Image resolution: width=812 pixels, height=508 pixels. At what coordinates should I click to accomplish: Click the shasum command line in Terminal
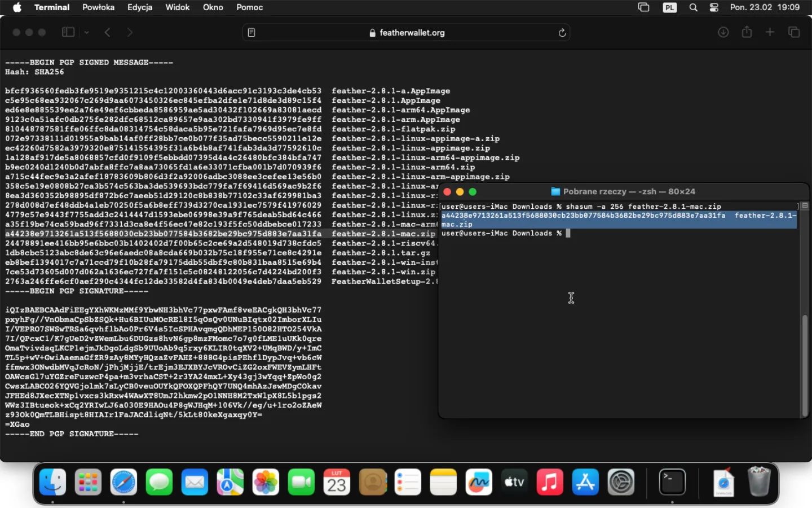tap(581, 207)
